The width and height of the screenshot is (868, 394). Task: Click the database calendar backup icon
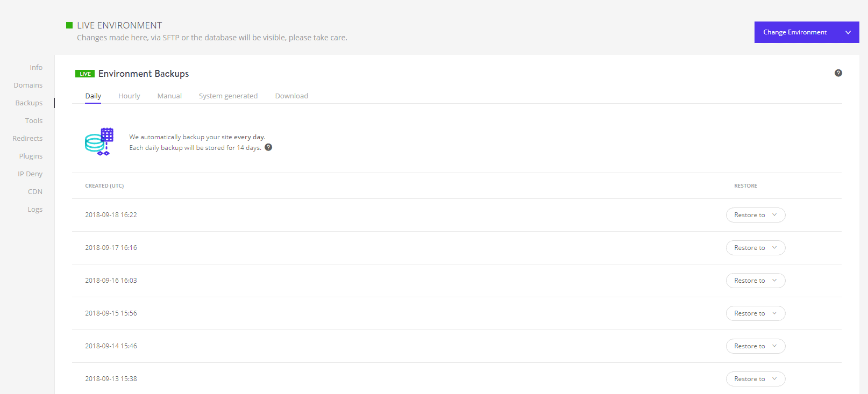point(99,141)
